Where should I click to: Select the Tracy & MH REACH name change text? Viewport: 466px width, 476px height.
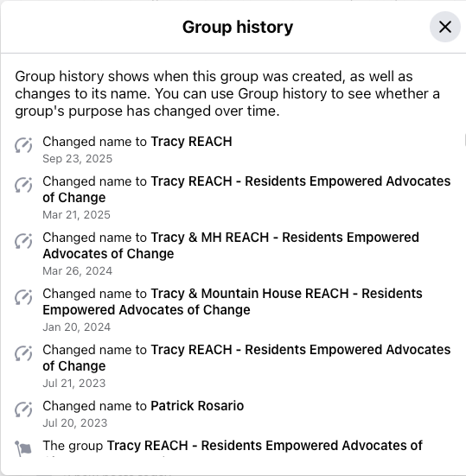pos(231,245)
